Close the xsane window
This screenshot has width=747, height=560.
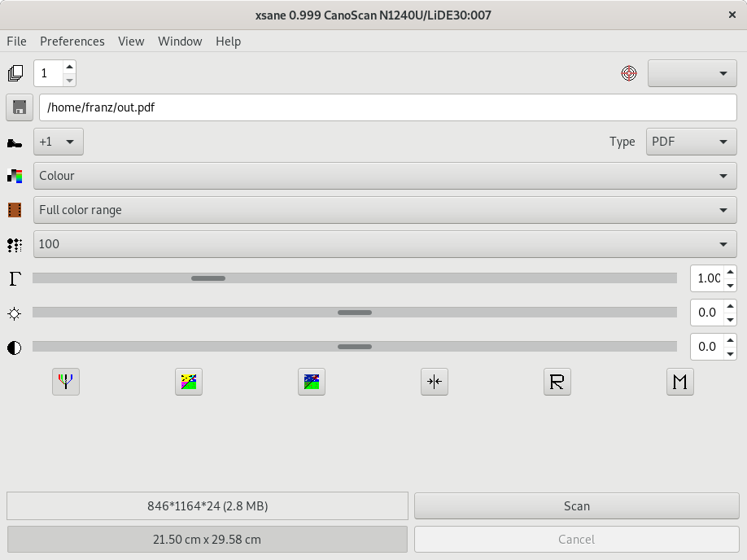coord(732,15)
